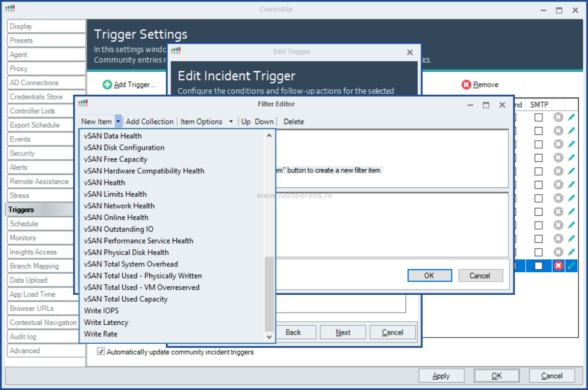Image resolution: width=588 pixels, height=390 pixels.
Task: Select vSAN Limits Health
Action: pyautogui.click(x=115, y=194)
